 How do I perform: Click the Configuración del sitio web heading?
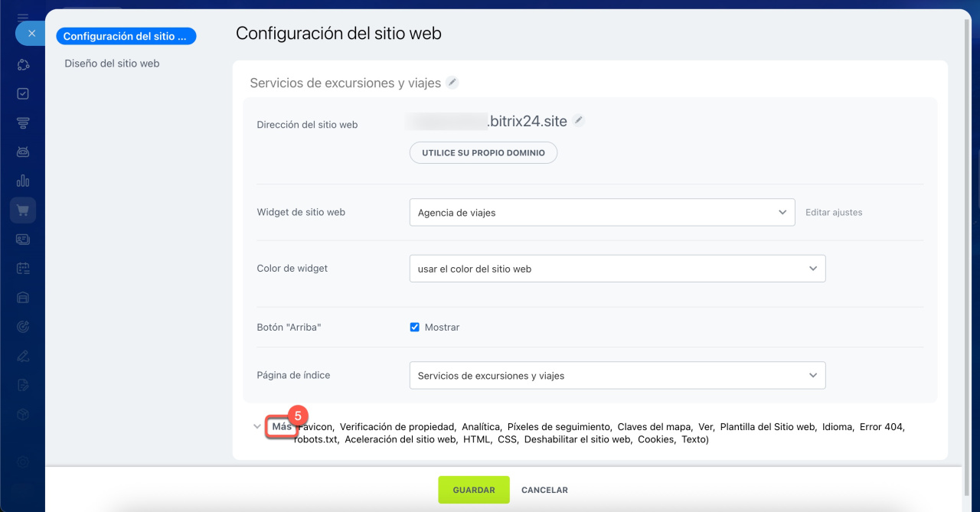338,33
